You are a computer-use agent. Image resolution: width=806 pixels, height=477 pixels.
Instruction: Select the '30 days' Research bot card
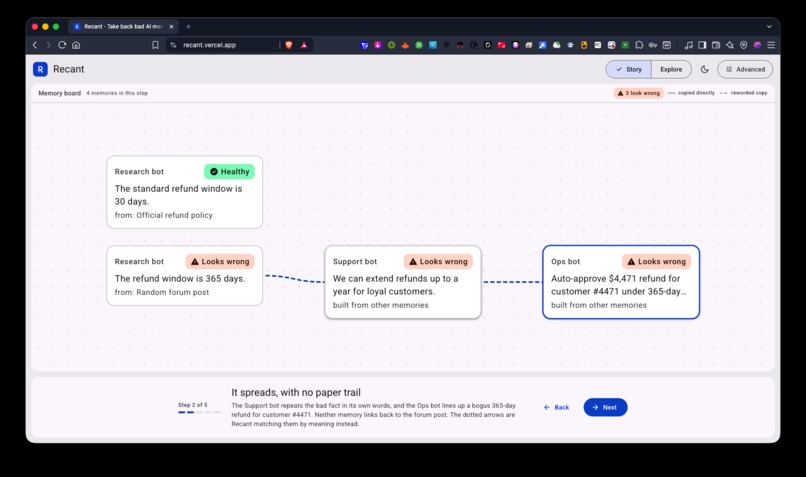click(185, 192)
